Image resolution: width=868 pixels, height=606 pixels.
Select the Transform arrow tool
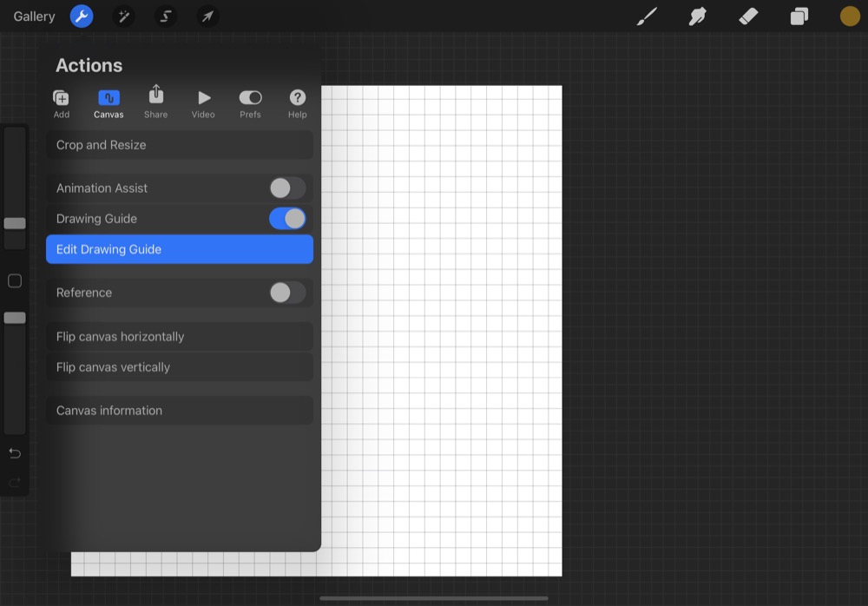pyautogui.click(x=207, y=16)
